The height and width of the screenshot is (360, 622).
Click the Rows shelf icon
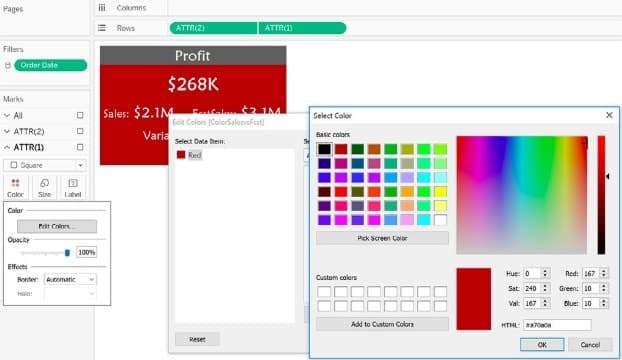click(102, 28)
